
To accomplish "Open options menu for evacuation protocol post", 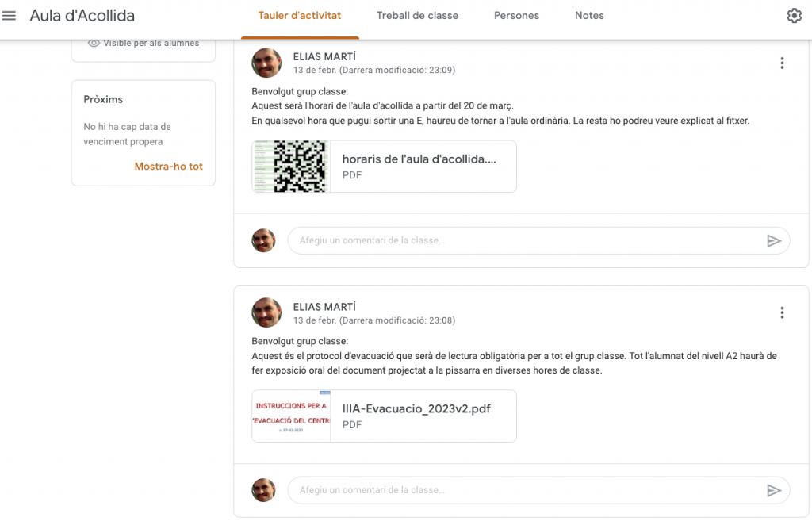I will click(782, 313).
